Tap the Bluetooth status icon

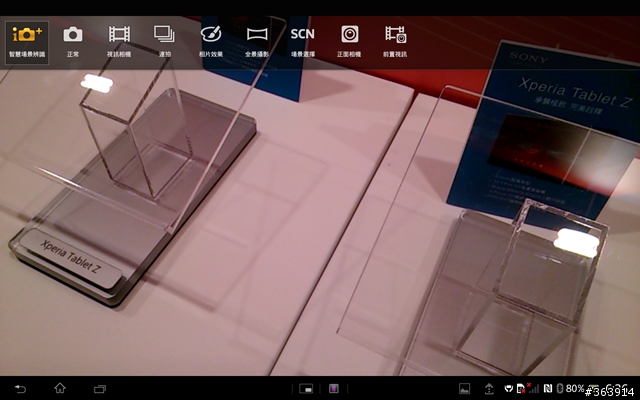click(560, 388)
